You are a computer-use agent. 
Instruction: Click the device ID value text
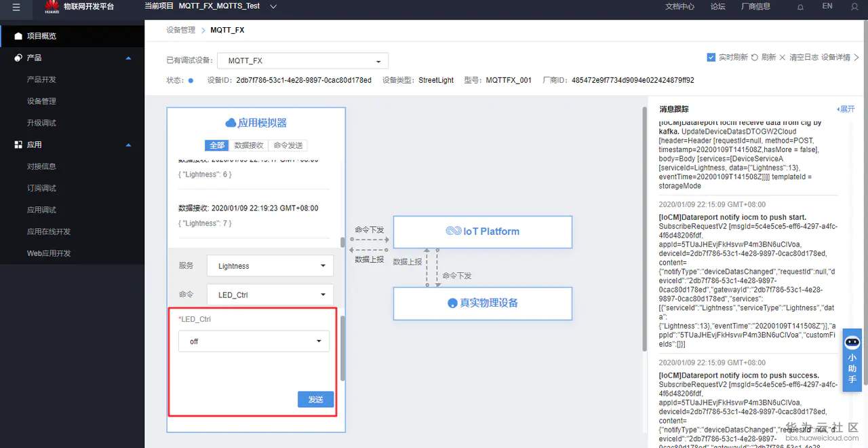tap(304, 80)
